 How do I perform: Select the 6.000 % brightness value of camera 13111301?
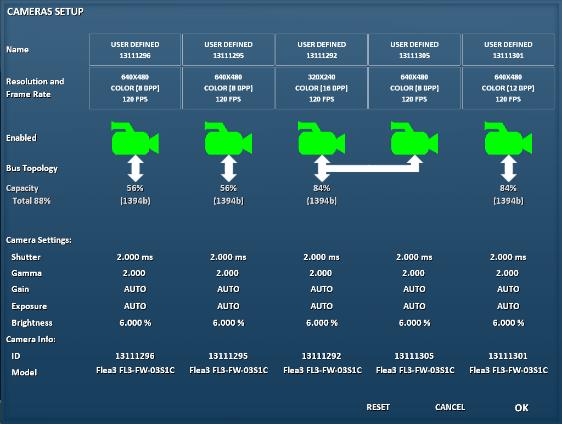[508, 323]
